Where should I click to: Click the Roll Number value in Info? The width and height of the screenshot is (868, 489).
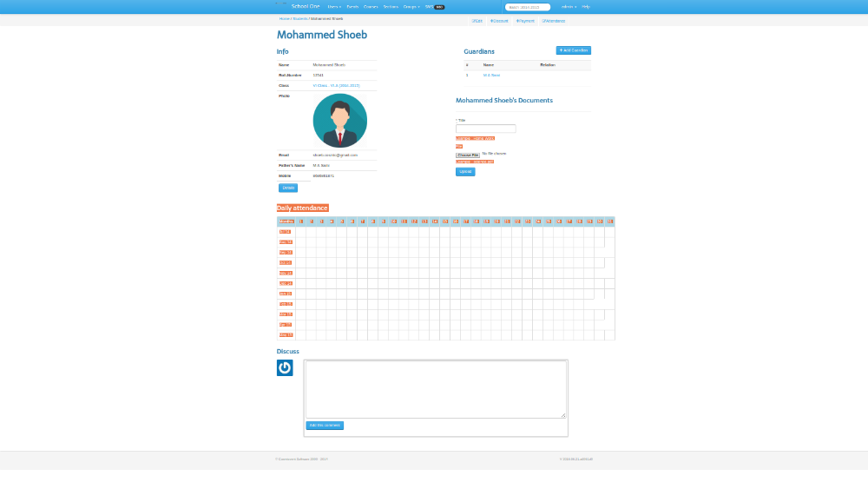click(x=319, y=76)
